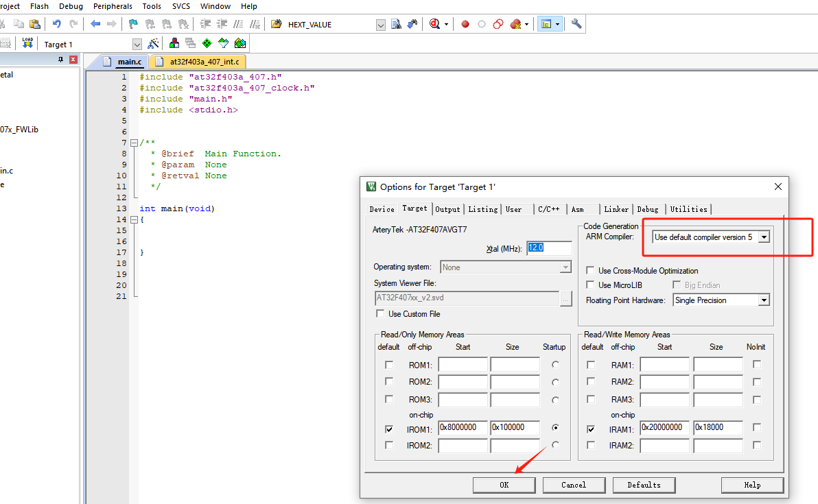This screenshot has height=504, width=818.
Task: Start the debug session with the magnifier-d icon
Action: coord(434,24)
